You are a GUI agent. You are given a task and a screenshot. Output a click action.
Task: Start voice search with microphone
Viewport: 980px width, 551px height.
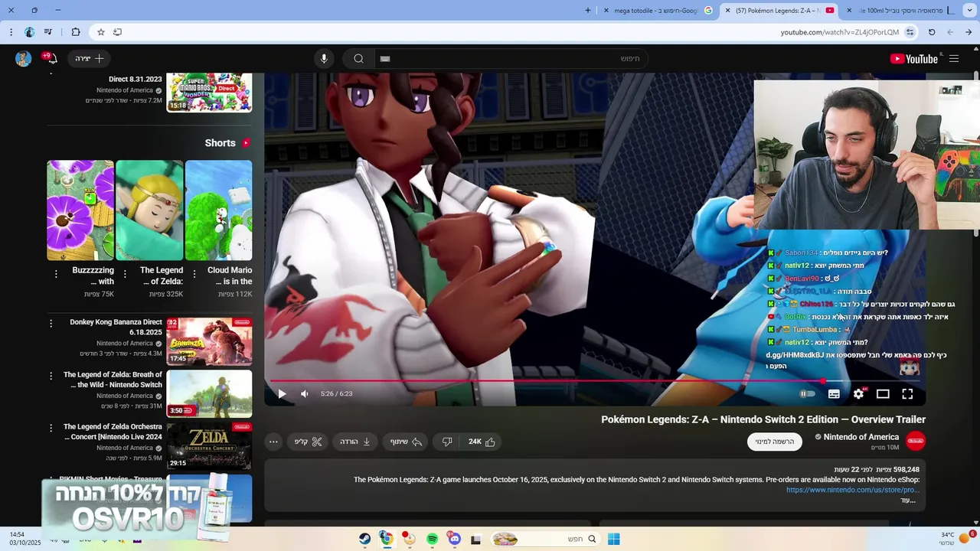(x=324, y=59)
